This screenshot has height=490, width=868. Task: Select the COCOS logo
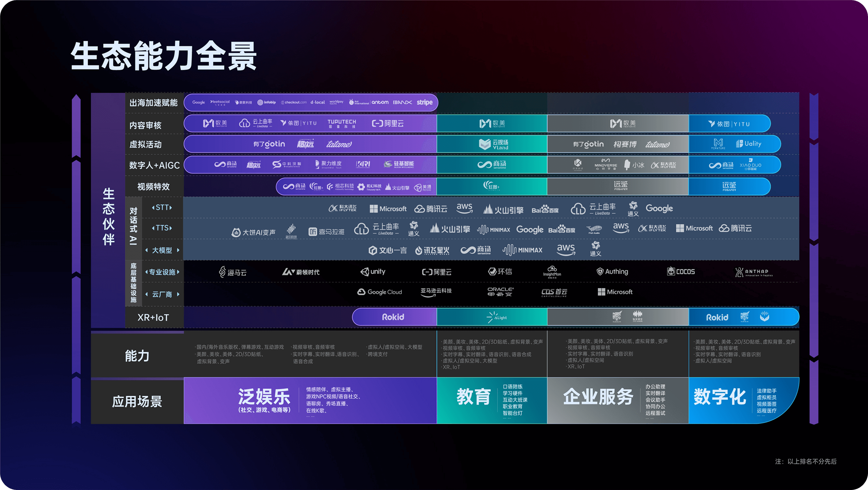pos(681,271)
